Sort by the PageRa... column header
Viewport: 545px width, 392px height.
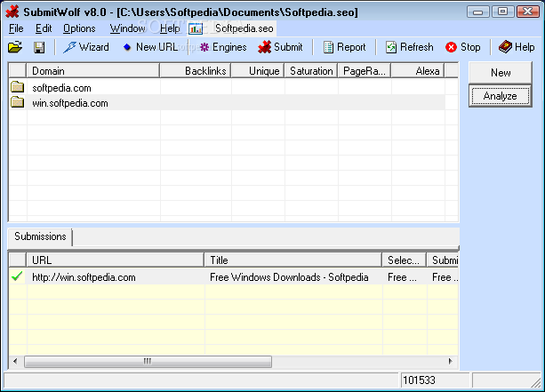365,71
